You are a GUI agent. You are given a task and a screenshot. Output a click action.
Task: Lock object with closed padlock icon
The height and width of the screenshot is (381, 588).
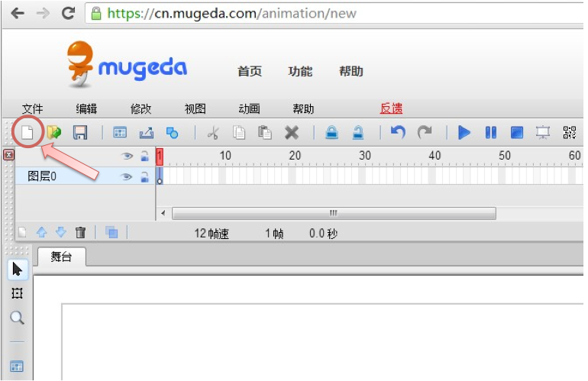332,132
